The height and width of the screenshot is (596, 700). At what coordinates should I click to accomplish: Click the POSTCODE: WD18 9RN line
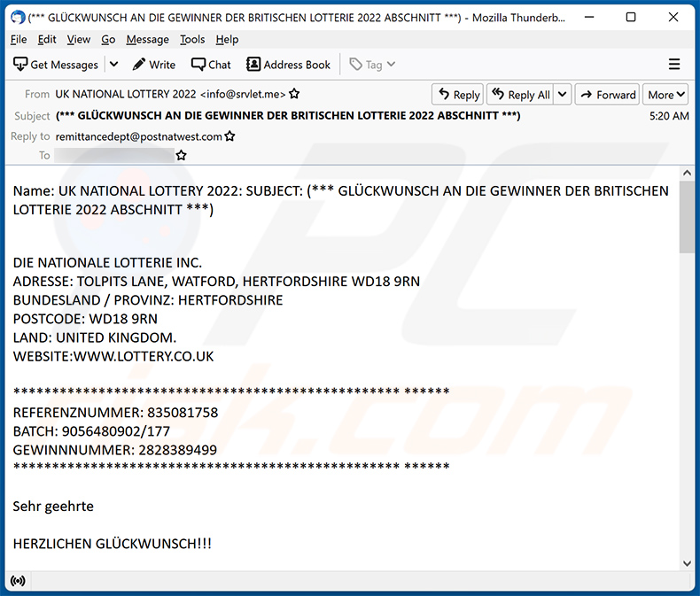(x=85, y=319)
